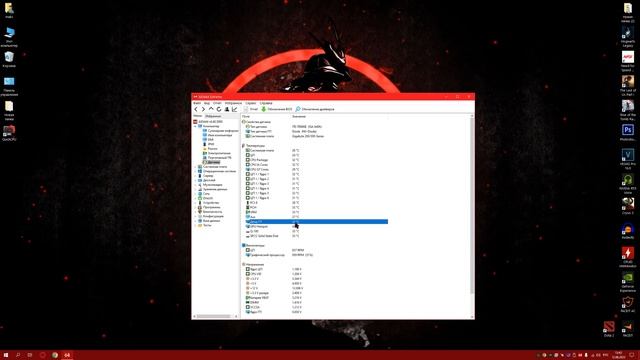Click Обновления драйверов toolbar button
This screenshot has height=360, width=640.
click(315, 109)
